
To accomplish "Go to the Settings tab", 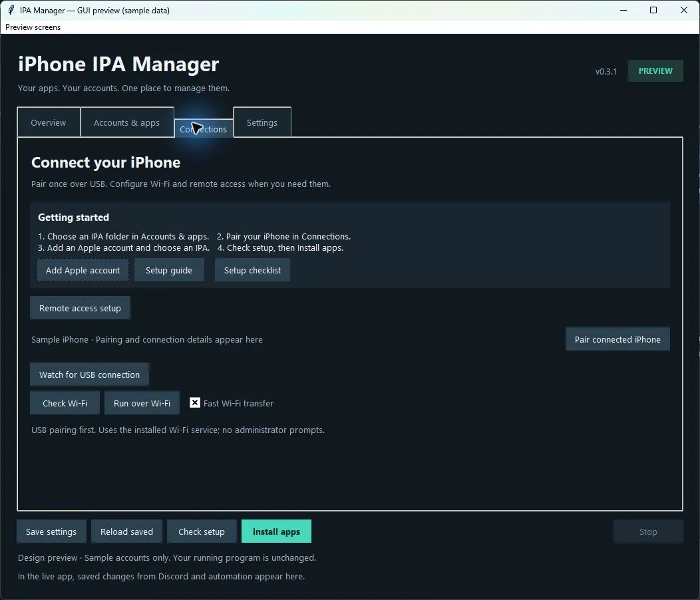I will (262, 122).
